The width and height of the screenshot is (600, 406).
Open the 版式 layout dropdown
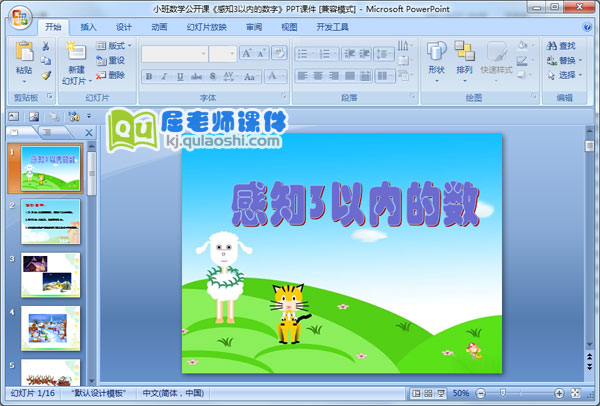[113, 46]
